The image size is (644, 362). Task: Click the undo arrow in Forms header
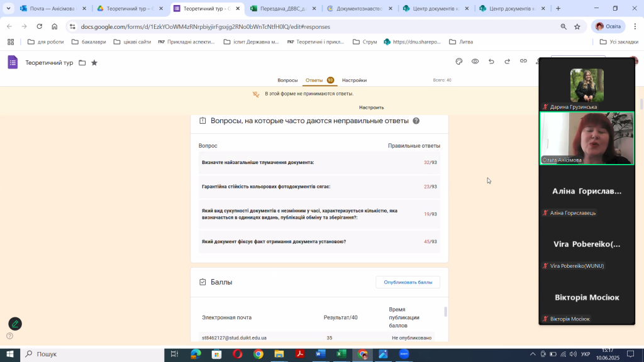point(491,62)
